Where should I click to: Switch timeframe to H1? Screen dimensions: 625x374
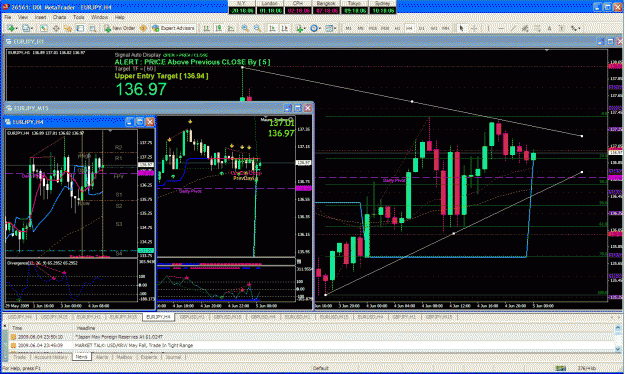(397, 28)
